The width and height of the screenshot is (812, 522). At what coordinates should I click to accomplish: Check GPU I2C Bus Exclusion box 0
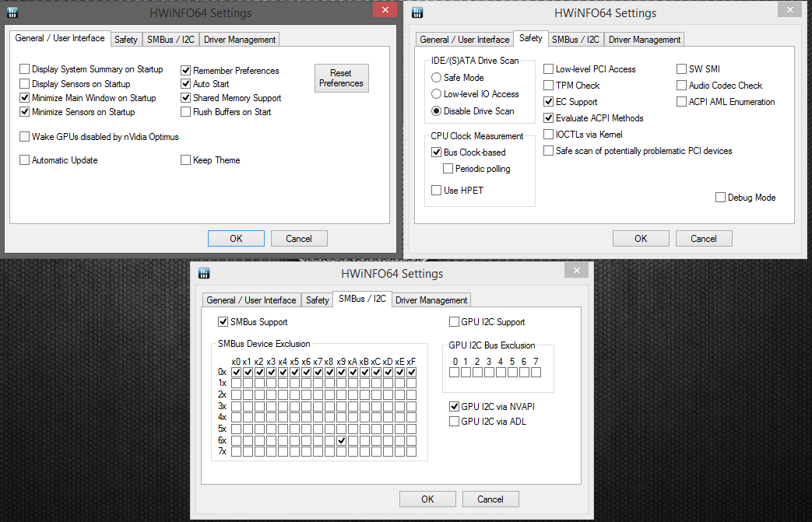click(x=454, y=372)
